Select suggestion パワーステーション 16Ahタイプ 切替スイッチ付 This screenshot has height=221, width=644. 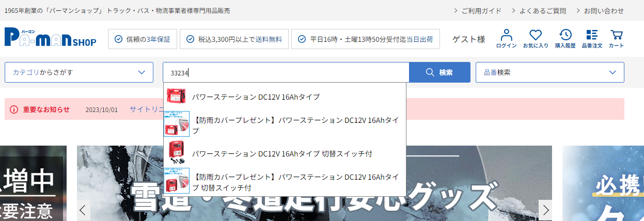[285, 153]
